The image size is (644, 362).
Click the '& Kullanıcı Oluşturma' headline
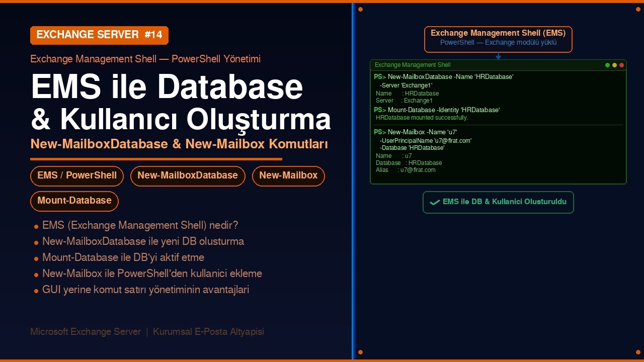(181, 120)
